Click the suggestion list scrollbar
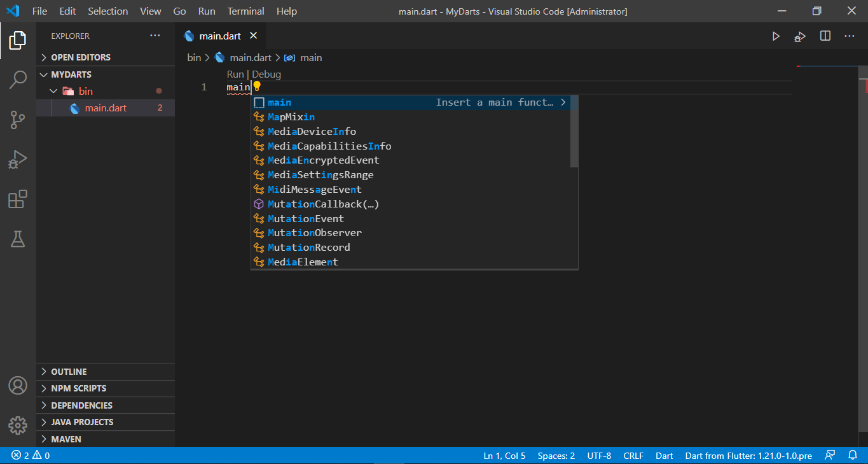This screenshot has width=868, height=464. [574, 131]
